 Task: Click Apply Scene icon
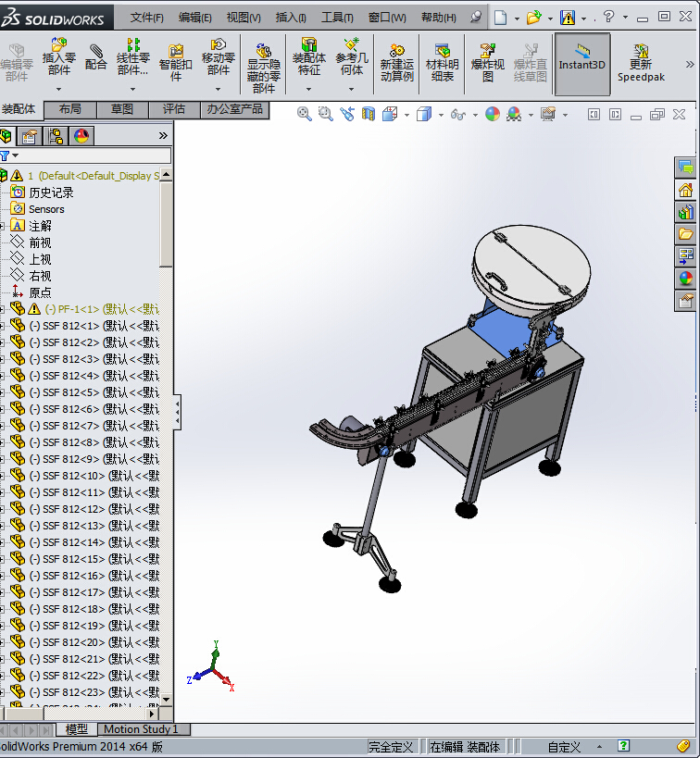pos(514,114)
